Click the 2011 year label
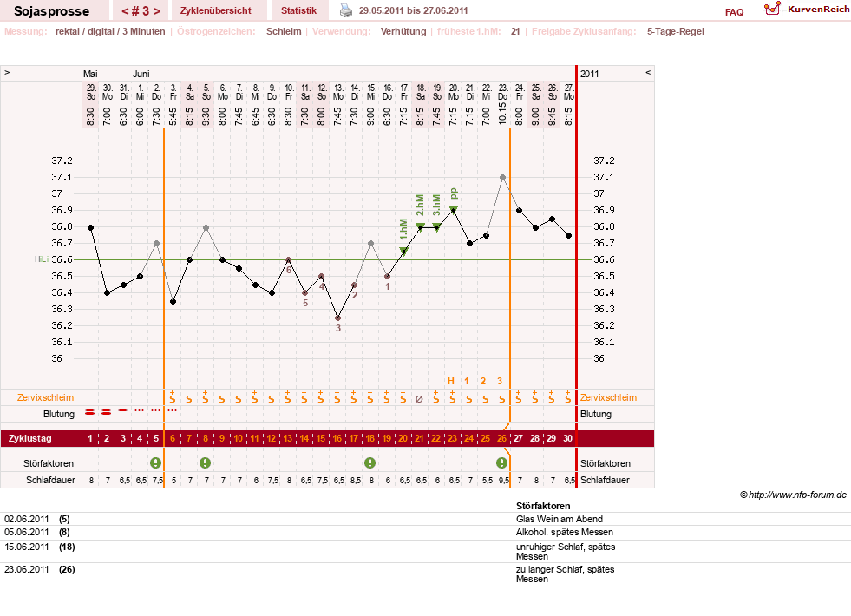This screenshot has width=851, height=616. [x=589, y=74]
